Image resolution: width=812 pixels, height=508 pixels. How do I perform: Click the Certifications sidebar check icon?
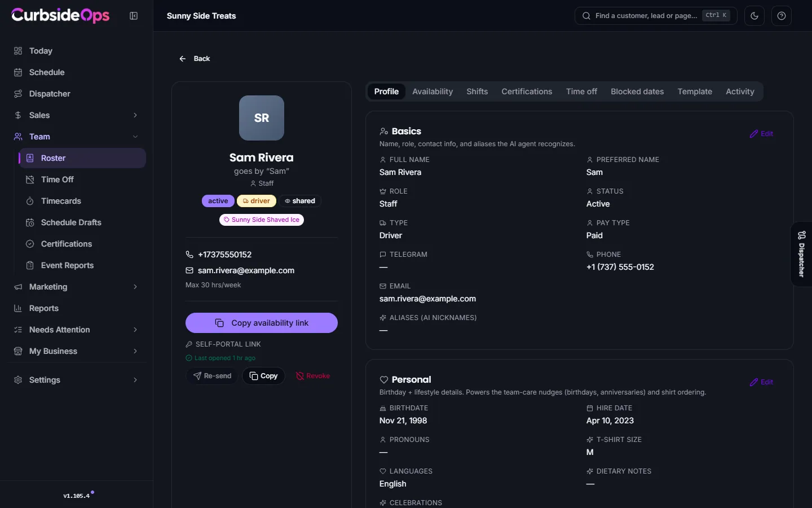point(30,244)
